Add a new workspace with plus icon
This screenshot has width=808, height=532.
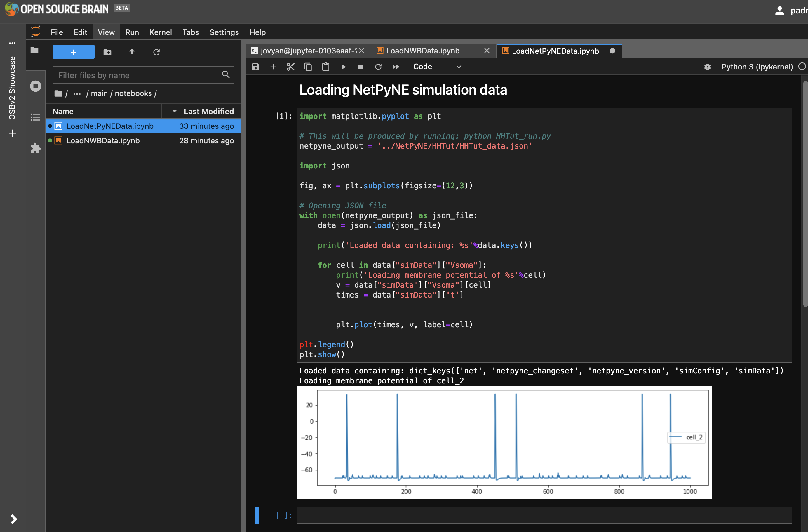pyautogui.click(x=12, y=133)
